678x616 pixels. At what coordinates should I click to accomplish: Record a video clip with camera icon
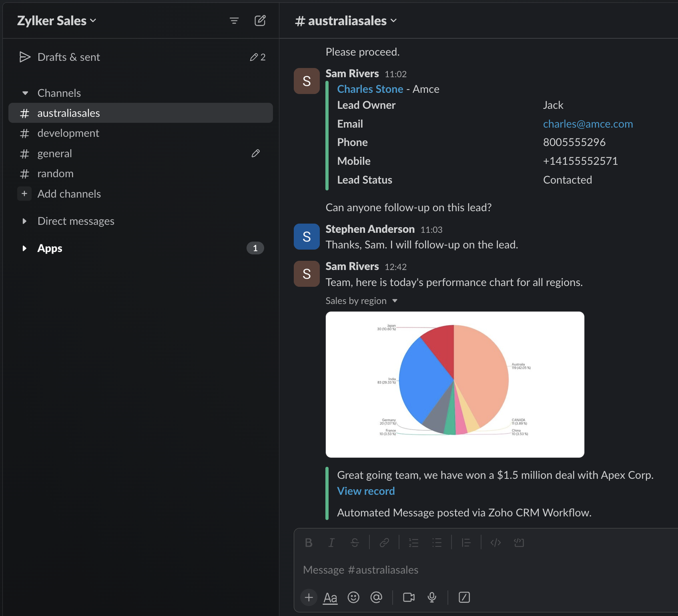[x=409, y=597]
